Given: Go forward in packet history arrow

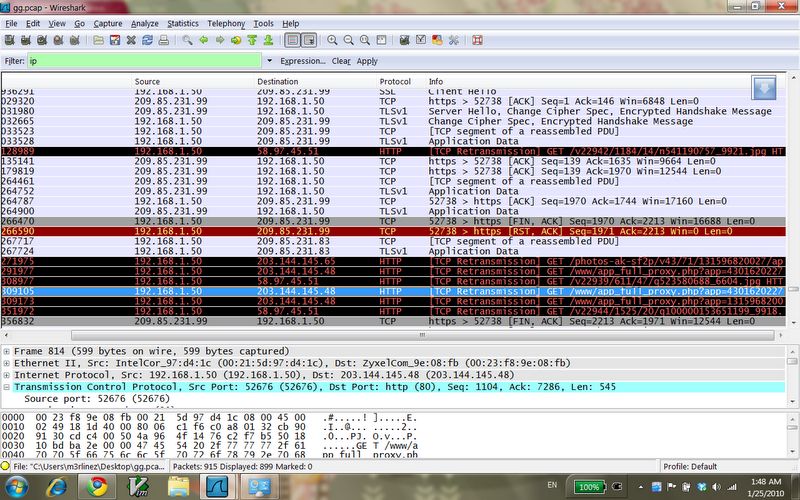Looking at the screenshot, I should tap(220, 40).
